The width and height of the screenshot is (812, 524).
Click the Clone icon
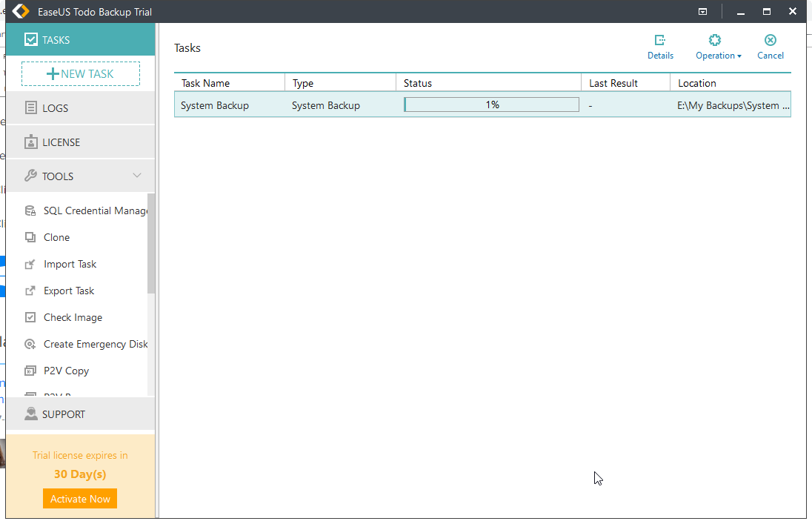click(x=30, y=237)
